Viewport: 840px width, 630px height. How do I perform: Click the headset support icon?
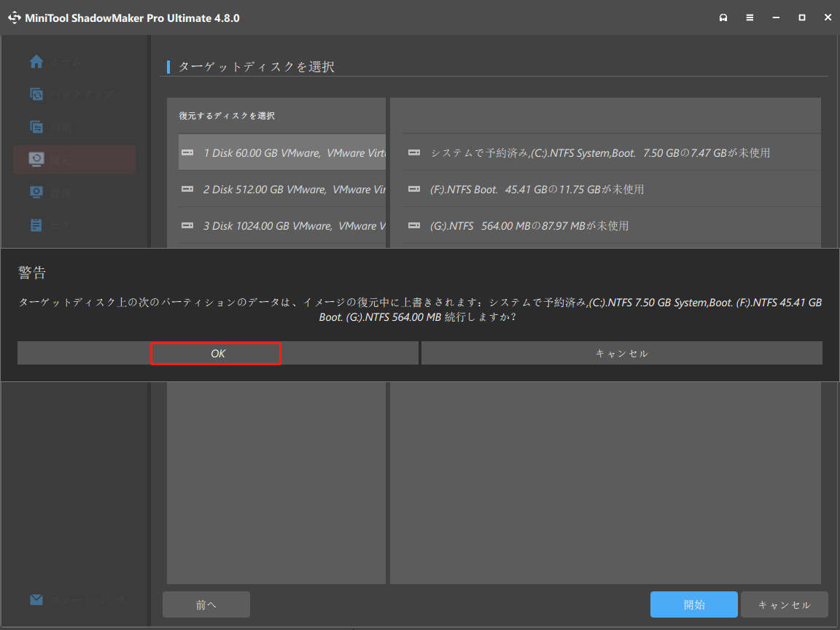click(x=723, y=17)
